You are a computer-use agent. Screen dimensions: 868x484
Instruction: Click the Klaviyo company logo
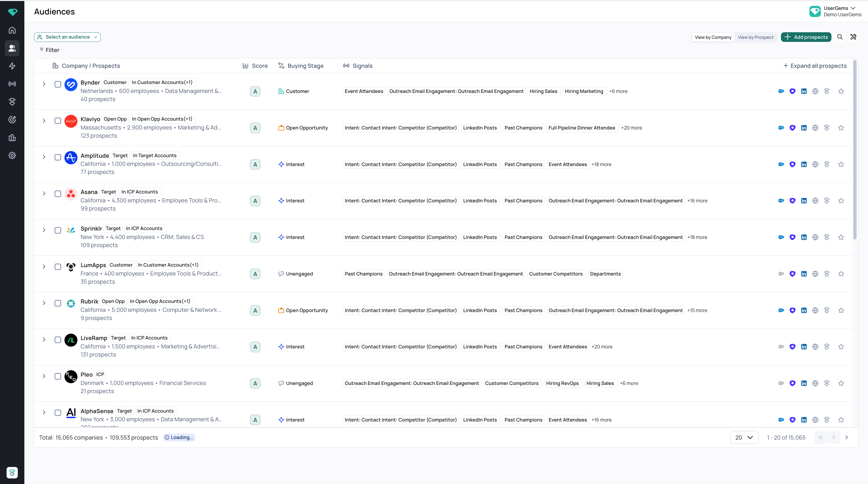(71, 121)
